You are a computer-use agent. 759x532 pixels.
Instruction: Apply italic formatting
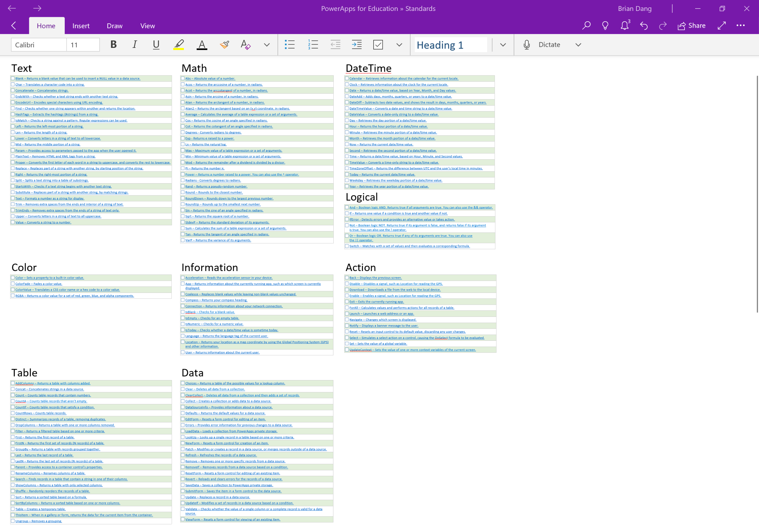134,45
